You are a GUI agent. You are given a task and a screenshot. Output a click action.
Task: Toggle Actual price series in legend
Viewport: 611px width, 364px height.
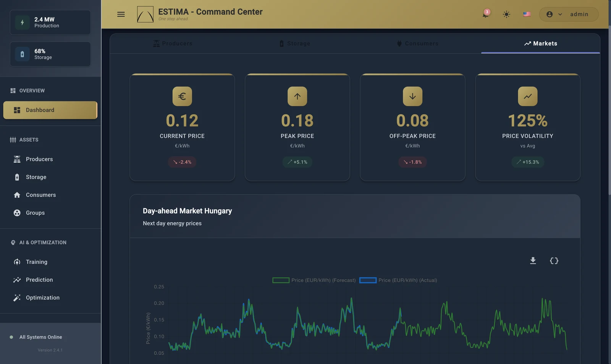(x=398, y=280)
